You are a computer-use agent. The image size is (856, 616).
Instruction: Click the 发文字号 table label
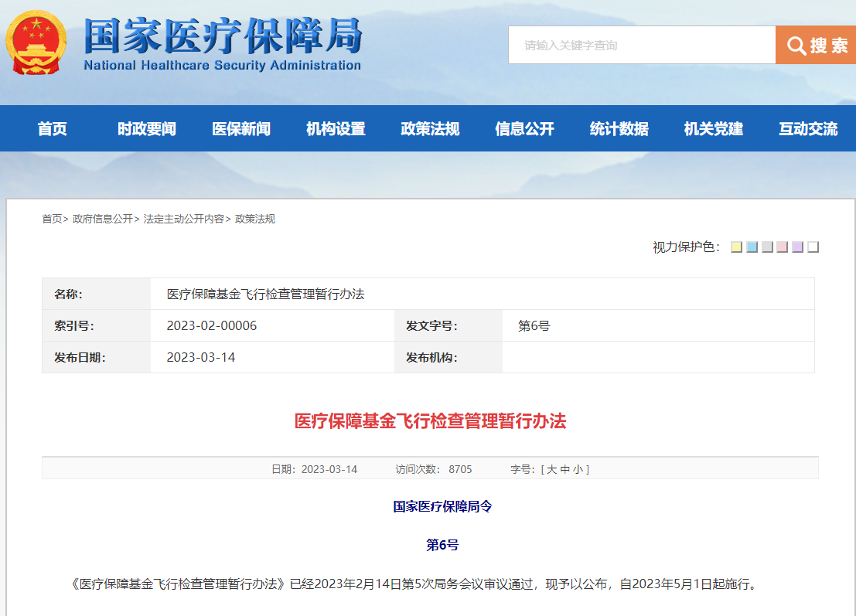point(431,325)
